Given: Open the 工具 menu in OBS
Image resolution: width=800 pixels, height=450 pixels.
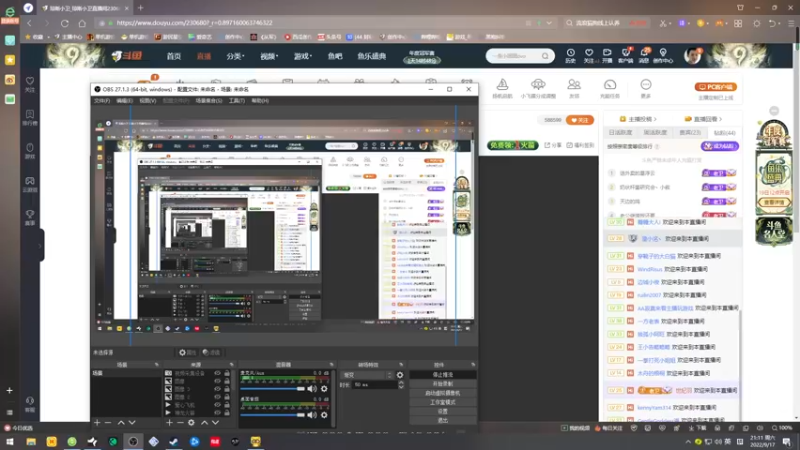Looking at the screenshot, I should tap(236, 101).
